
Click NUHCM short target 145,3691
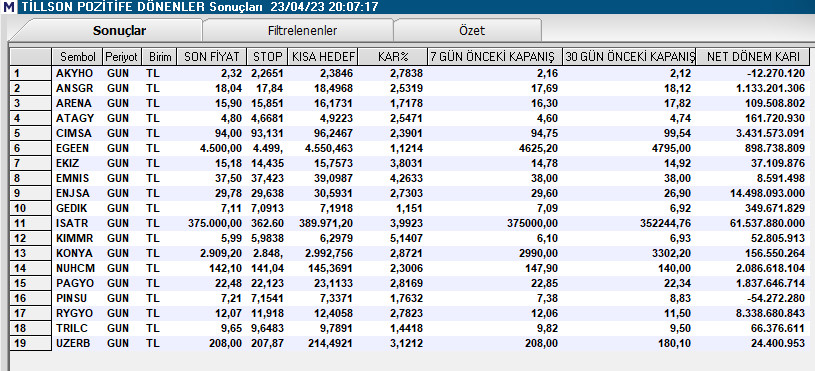click(x=333, y=268)
